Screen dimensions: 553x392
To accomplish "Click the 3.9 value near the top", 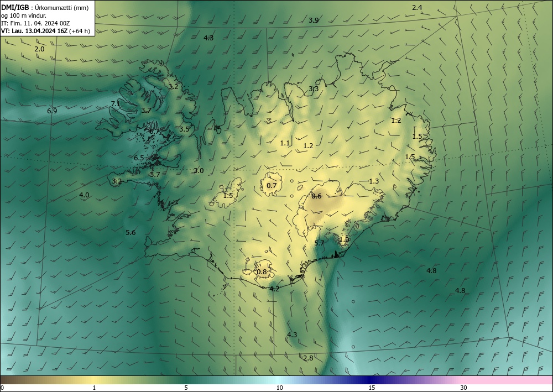I will pyautogui.click(x=314, y=20).
